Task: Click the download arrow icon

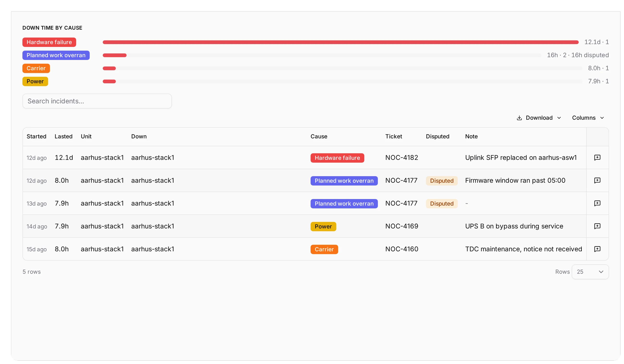Action: pos(519,118)
